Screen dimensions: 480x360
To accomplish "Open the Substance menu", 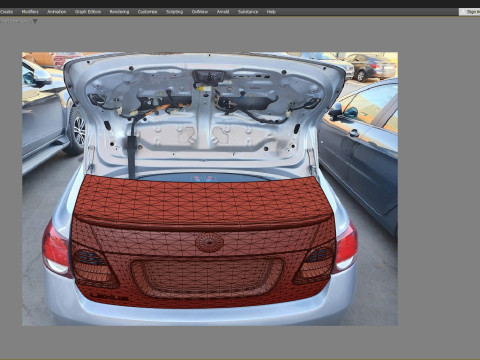I will tap(248, 12).
